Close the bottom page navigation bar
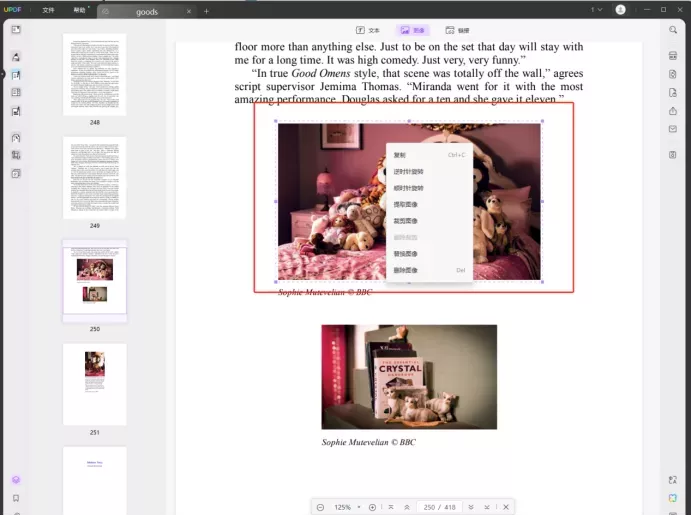Viewport: 692px width, 516px height. [x=506, y=507]
